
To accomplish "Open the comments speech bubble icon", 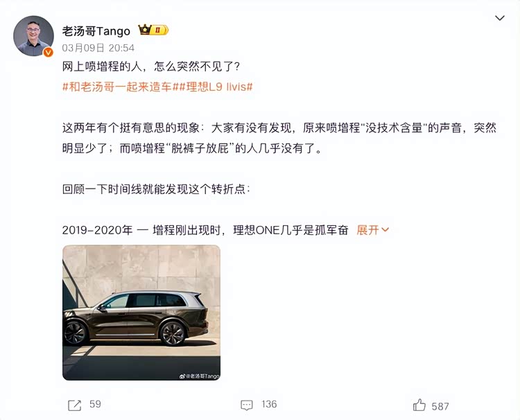I will pos(246,405).
